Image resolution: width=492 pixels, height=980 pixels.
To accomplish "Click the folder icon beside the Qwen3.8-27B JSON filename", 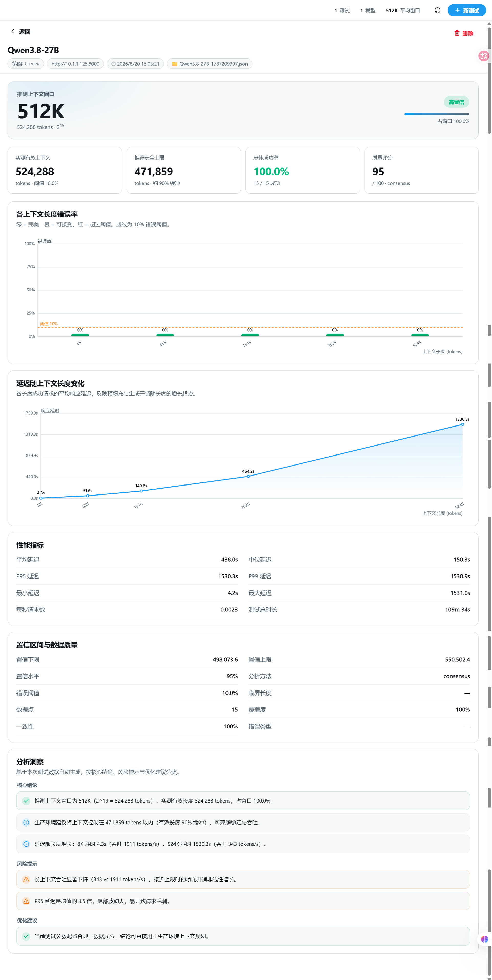I will tap(175, 64).
